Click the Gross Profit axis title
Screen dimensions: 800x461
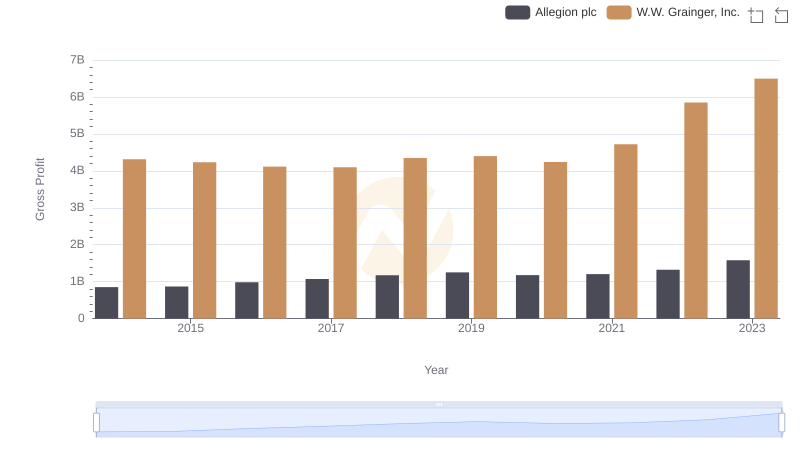[x=40, y=189]
